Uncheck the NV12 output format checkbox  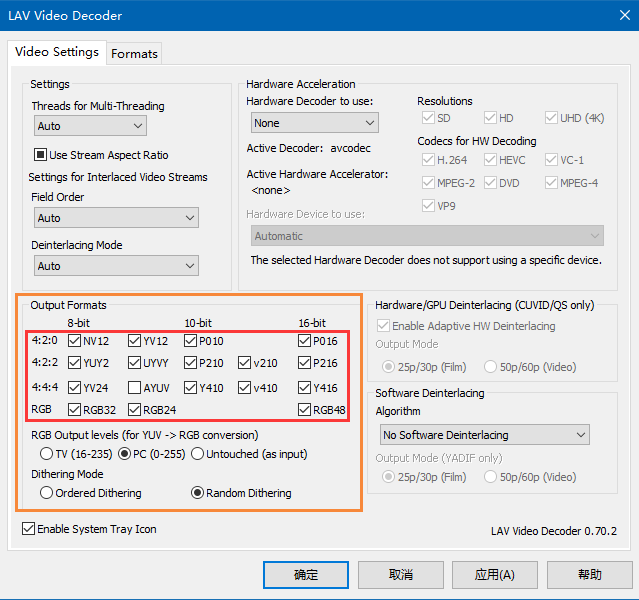(x=75, y=341)
